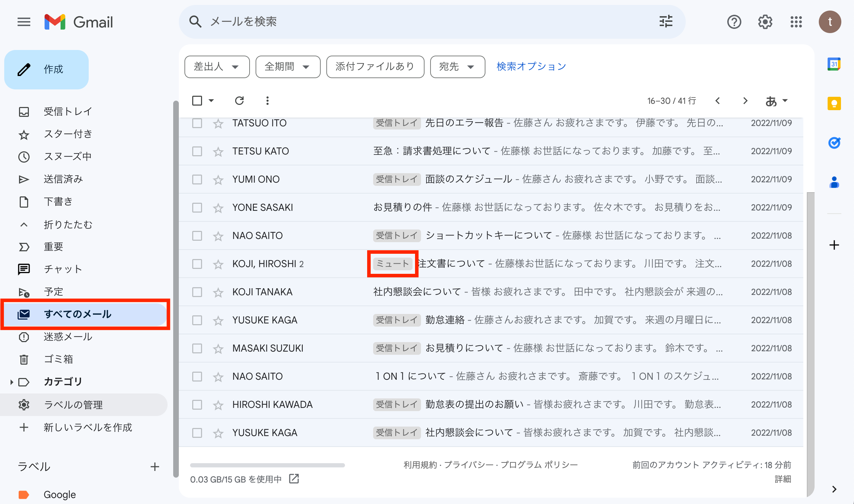Click the search magnifier icon
Screen dimensions: 854x504
[x=195, y=22]
